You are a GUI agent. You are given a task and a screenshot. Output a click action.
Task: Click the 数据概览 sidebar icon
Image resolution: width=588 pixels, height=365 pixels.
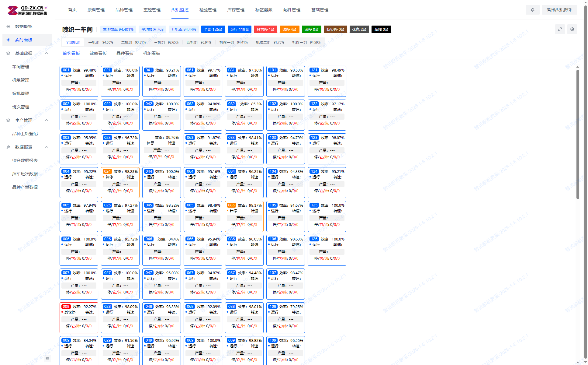[8, 26]
